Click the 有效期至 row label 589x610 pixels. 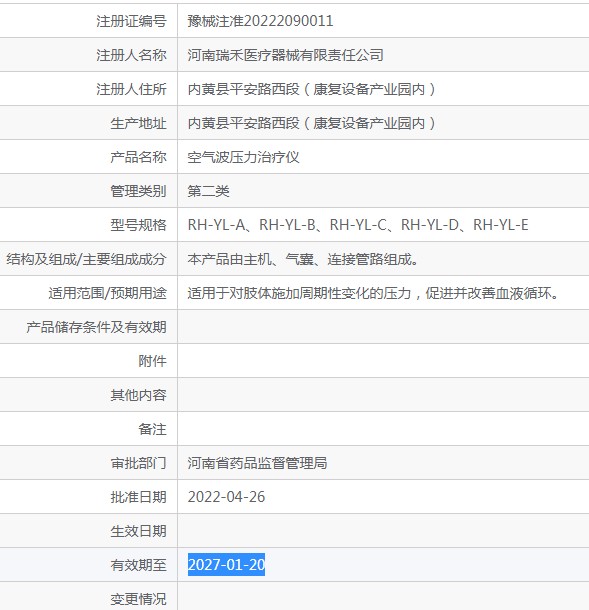click(x=138, y=565)
